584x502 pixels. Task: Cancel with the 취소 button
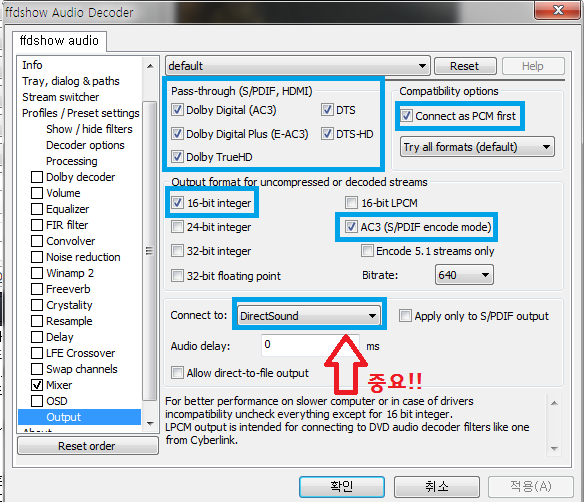(x=437, y=486)
